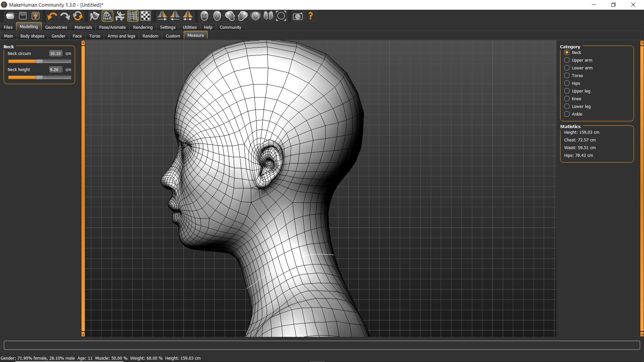Open the Geometries tab
This screenshot has width=644, height=362.
coord(56,27)
